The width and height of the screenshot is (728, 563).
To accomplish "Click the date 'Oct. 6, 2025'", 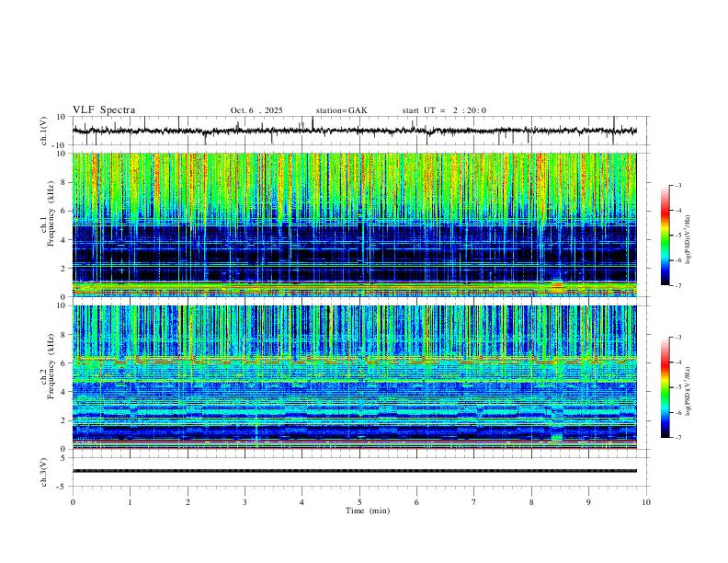I will (256, 110).
